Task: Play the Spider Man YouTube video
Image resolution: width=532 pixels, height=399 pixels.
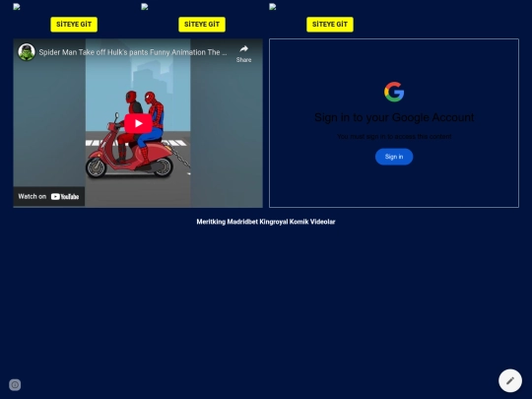Action: coord(138,123)
